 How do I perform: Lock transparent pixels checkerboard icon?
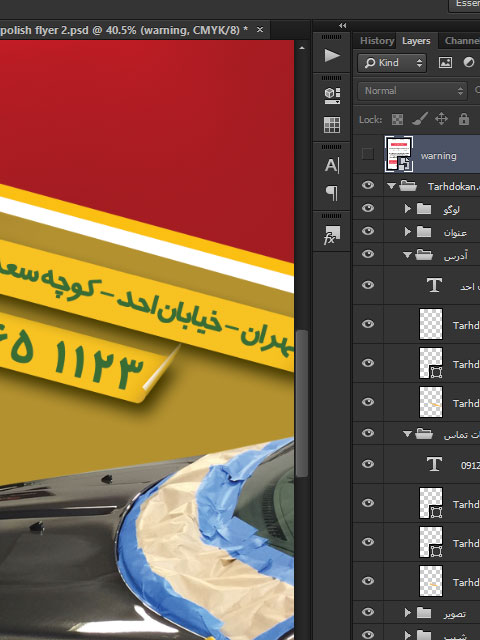coord(397,119)
